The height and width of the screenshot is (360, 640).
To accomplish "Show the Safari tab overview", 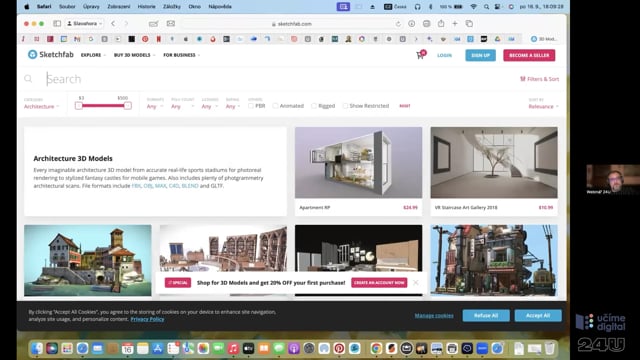I will click(x=469, y=24).
